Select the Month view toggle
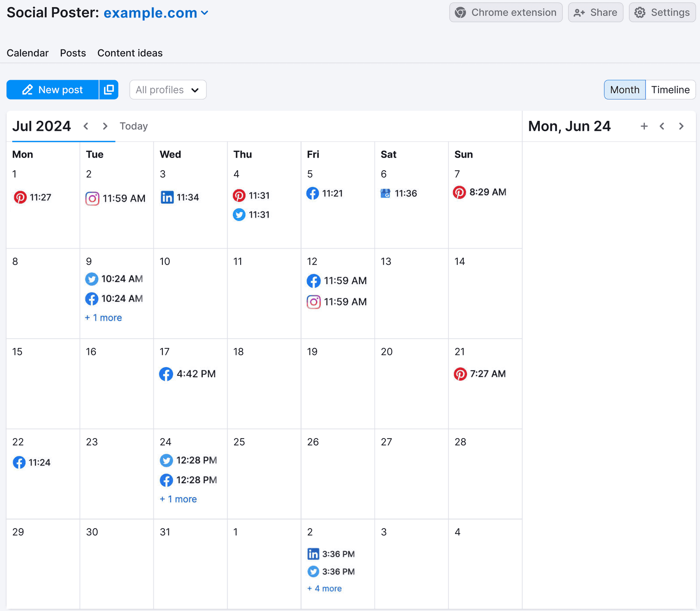 pyautogui.click(x=624, y=90)
